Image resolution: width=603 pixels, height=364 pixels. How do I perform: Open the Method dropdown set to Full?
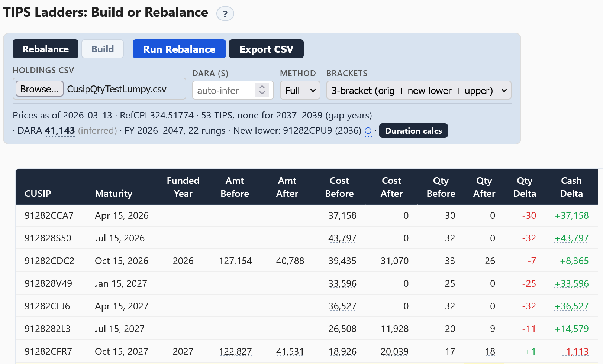tap(300, 90)
